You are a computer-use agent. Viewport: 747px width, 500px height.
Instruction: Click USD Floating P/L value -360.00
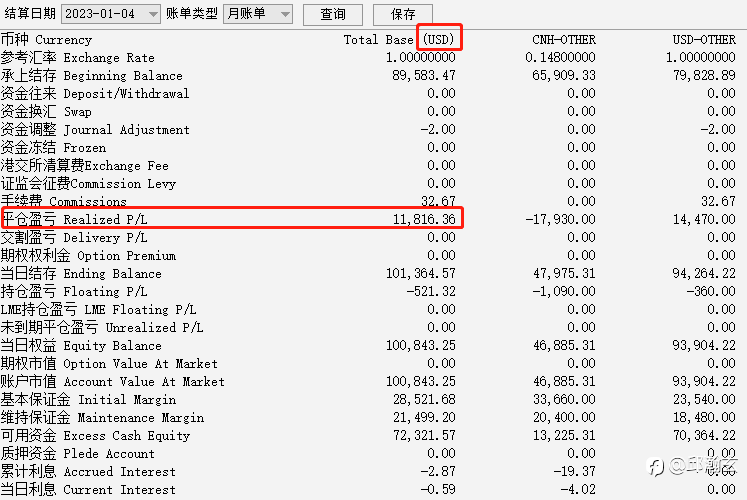pos(711,291)
